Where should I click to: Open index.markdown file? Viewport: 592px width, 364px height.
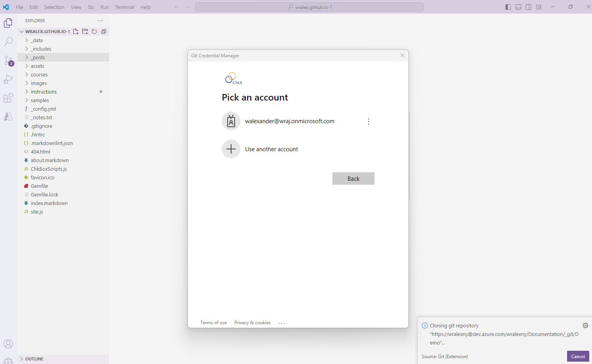click(x=64, y=203)
